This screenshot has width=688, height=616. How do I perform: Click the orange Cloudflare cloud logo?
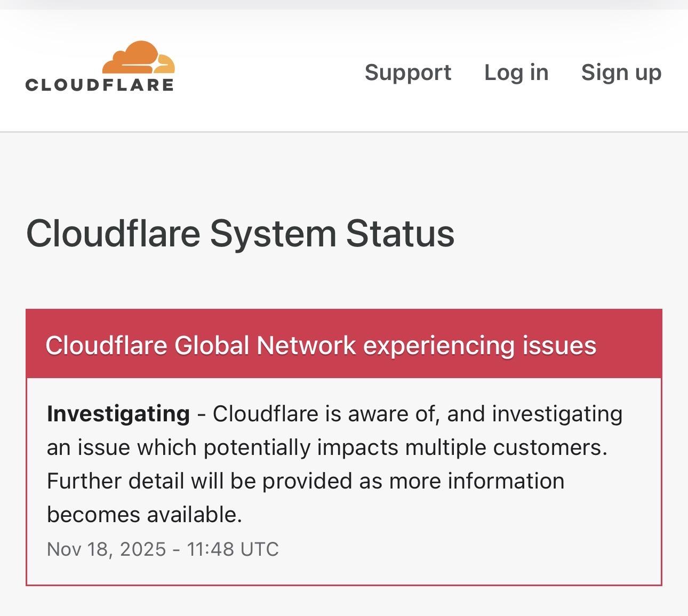pos(138,58)
